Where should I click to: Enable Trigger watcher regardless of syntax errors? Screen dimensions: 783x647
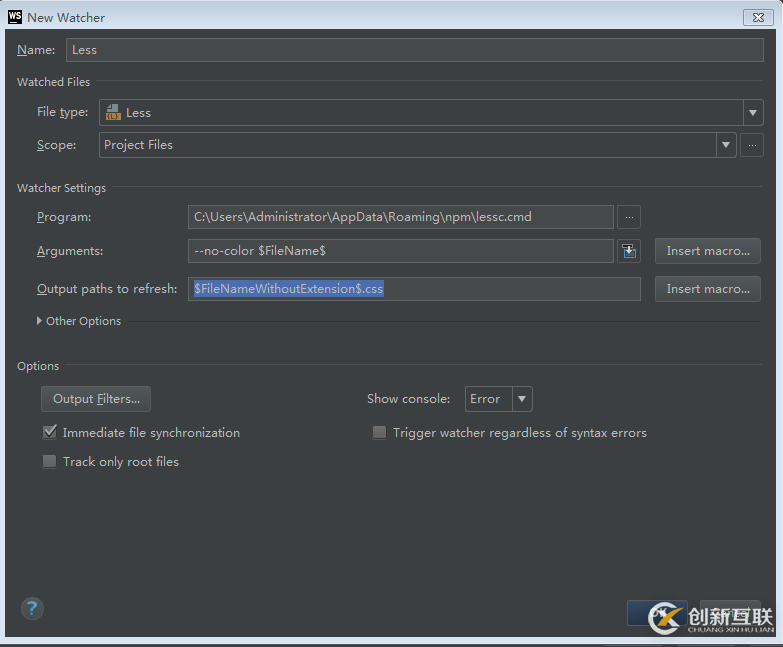point(380,432)
